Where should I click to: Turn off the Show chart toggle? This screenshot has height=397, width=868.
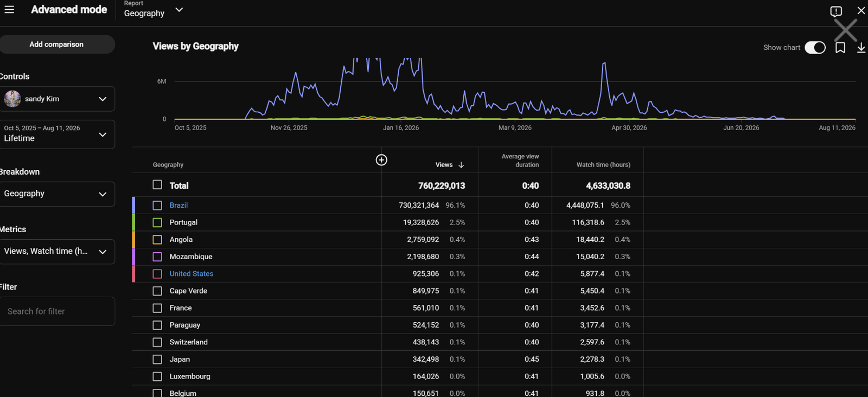[815, 48]
